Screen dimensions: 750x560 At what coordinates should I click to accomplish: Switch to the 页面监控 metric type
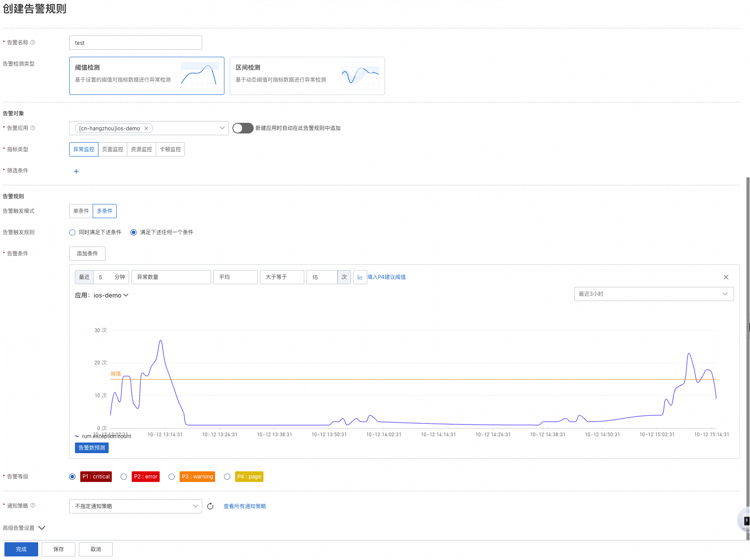(113, 149)
